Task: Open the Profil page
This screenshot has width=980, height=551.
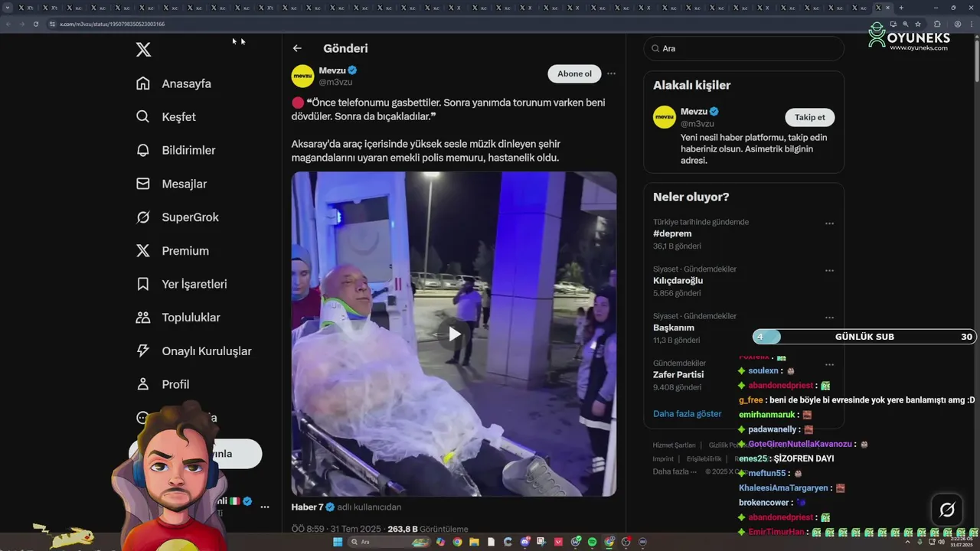Action: click(162, 384)
